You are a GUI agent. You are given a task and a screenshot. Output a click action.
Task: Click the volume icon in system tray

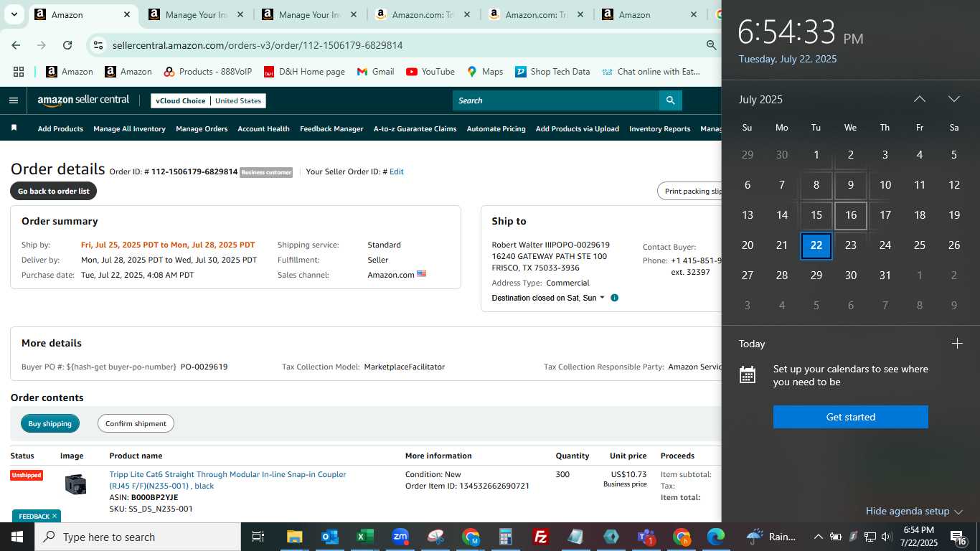886,537
